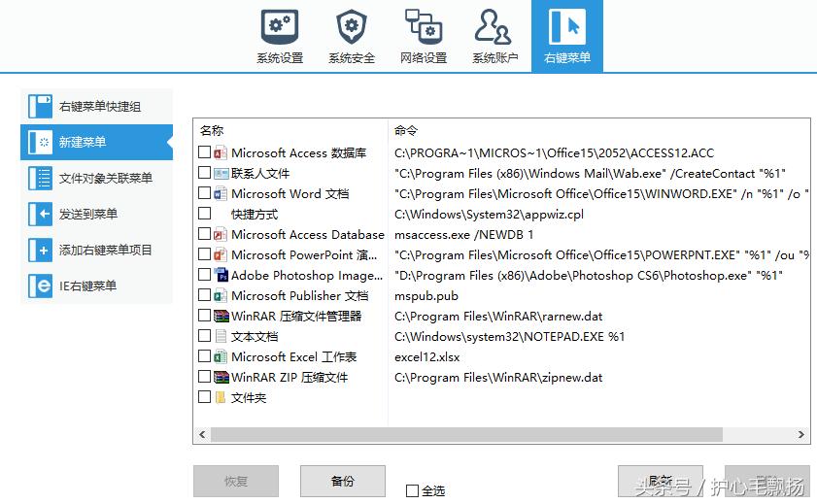This screenshot has height=504, width=817.
Task: Open the 网络设置 icon
Action: coord(424,26)
